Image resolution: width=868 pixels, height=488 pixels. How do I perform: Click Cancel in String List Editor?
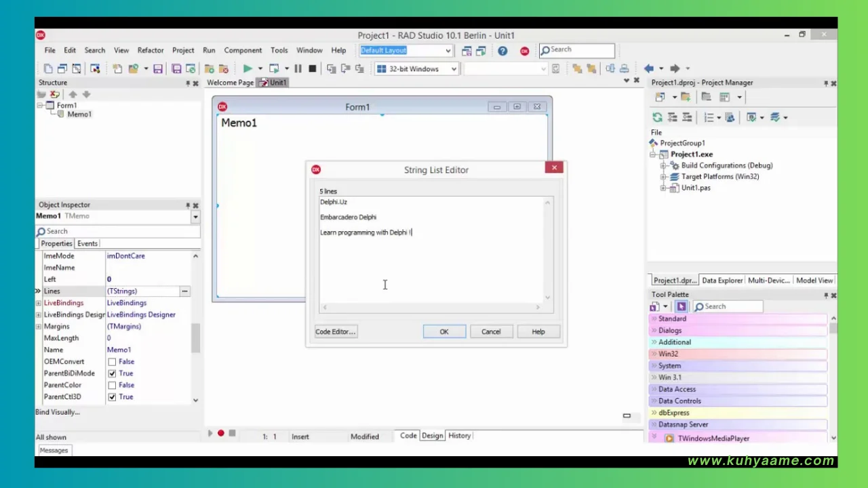click(491, 331)
